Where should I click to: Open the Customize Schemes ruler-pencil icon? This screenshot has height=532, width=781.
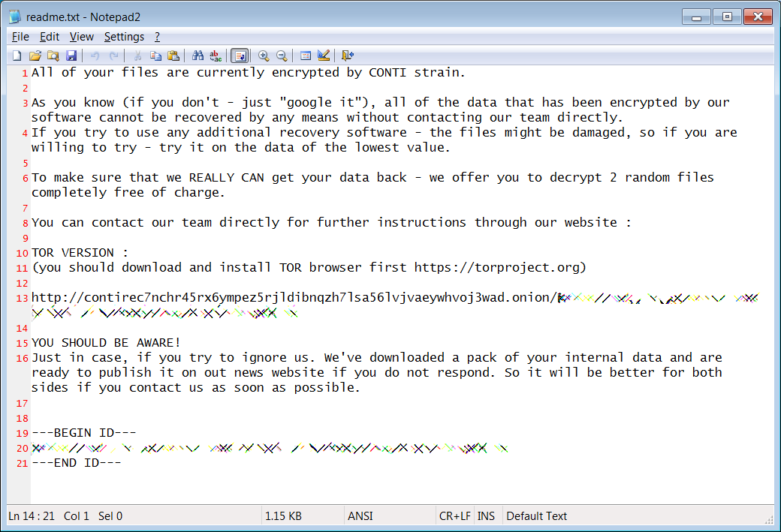[324, 56]
